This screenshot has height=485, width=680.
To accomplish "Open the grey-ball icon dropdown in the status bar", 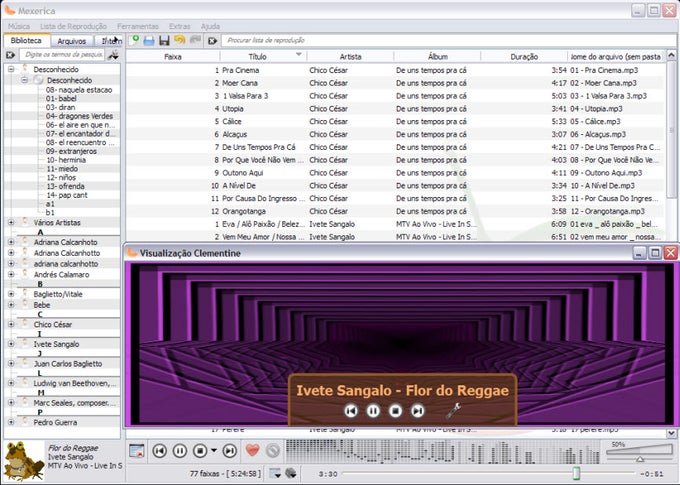I will pyautogui.click(x=291, y=473).
